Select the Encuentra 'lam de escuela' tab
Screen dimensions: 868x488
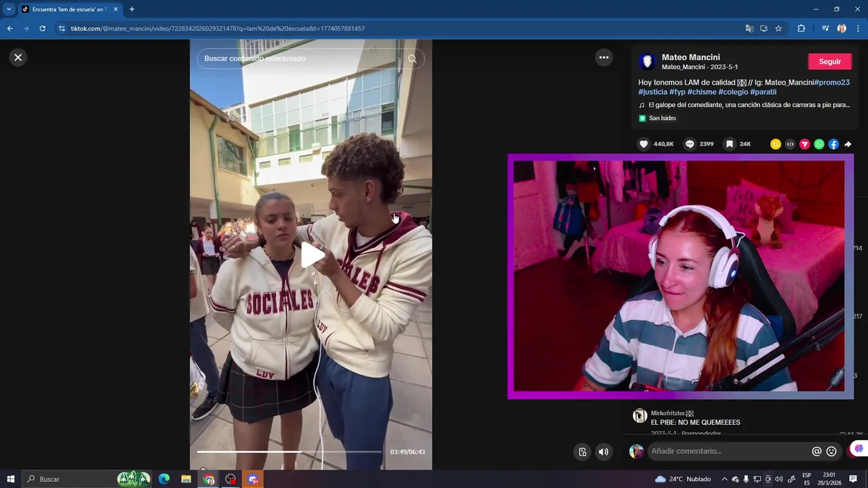(70, 9)
